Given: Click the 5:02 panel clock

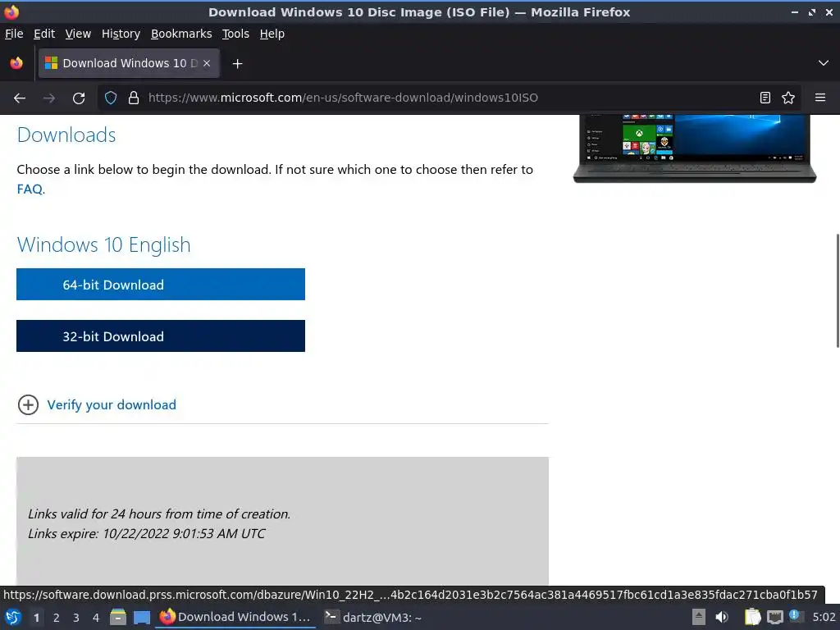Looking at the screenshot, I should [824, 617].
